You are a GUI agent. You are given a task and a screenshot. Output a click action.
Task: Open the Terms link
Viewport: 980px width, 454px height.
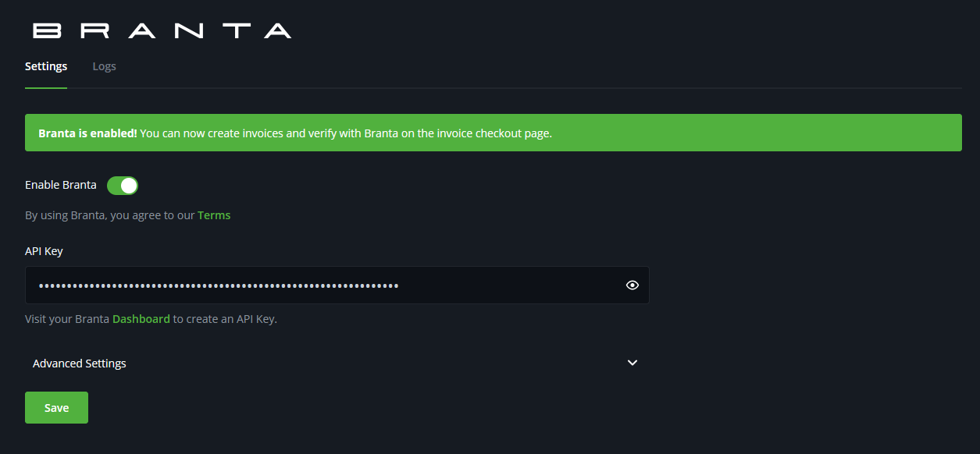click(x=214, y=215)
